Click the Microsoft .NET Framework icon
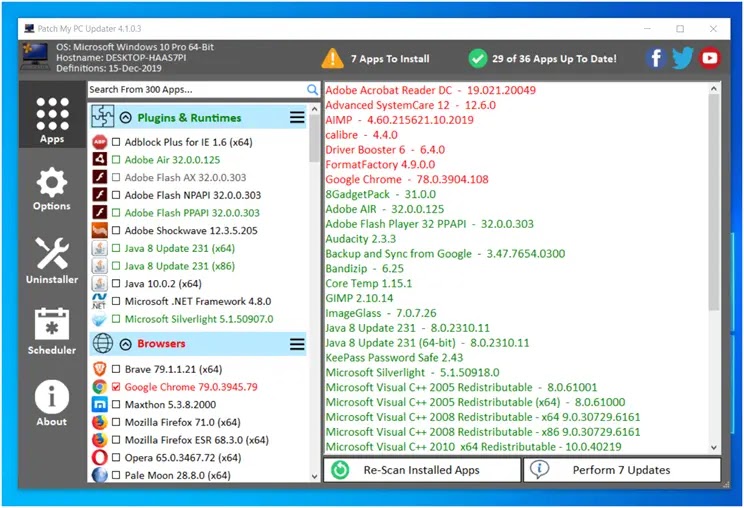744x508 pixels. click(99, 301)
